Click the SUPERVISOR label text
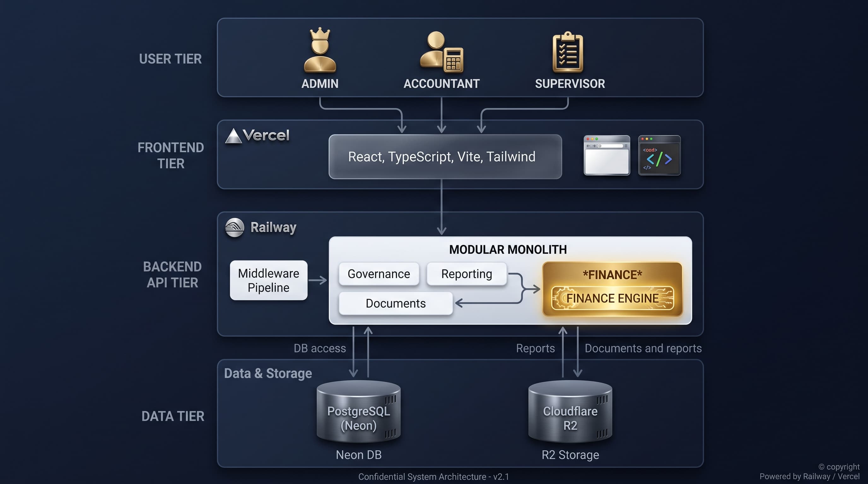The height and width of the screenshot is (484, 868). point(570,84)
